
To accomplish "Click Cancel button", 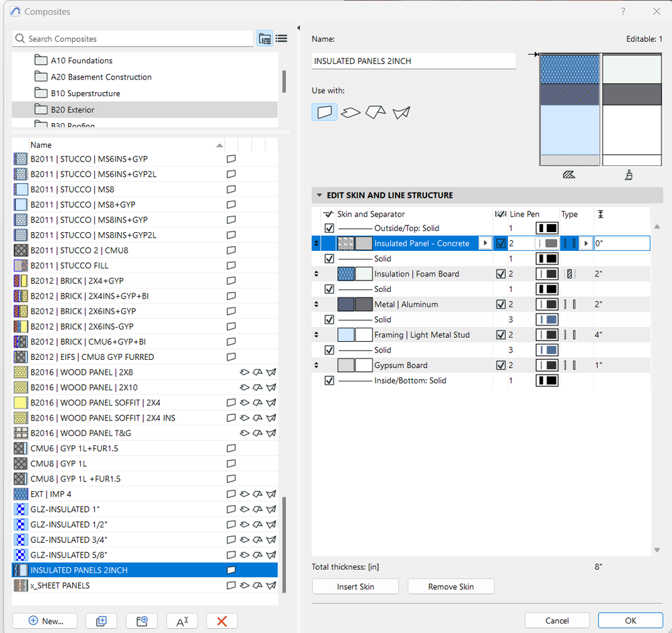I will [x=557, y=620].
